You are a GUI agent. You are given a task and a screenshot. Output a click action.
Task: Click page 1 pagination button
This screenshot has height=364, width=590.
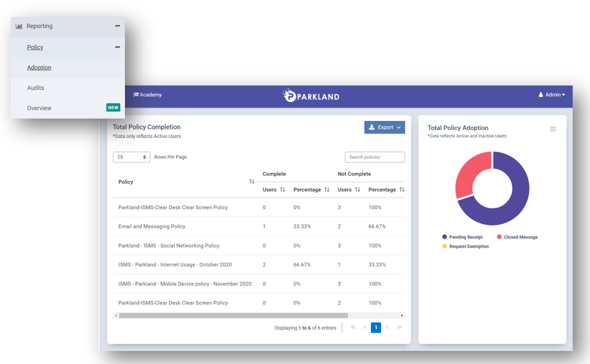376,328
